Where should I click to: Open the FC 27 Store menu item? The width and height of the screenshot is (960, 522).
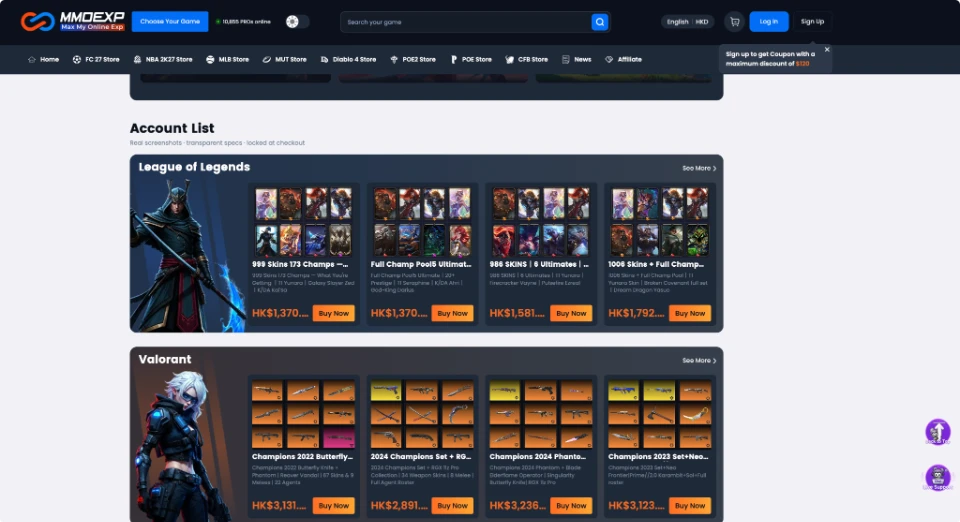click(x=96, y=59)
